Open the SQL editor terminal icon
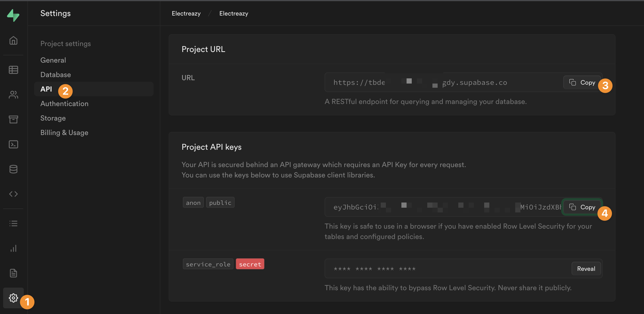This screenshot has height=314, width=644. click(x=13, y=144)
